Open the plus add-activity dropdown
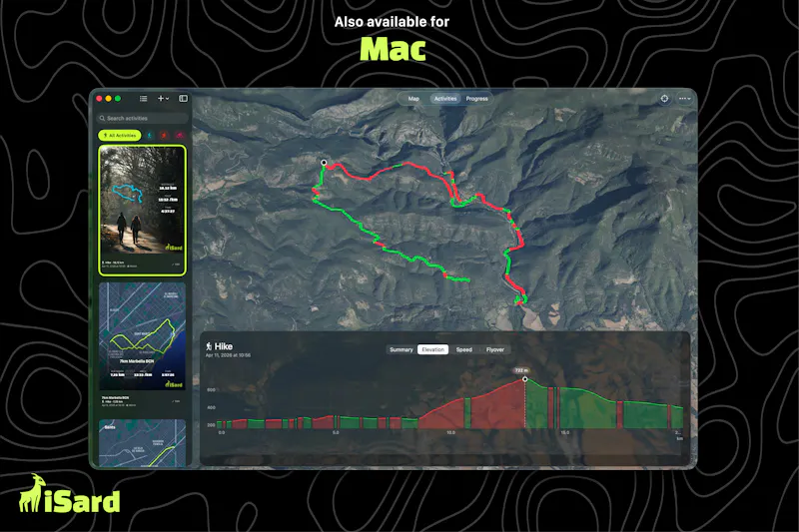Image resolution: width=799 pixels, height=532 pixels. click(x=163, y=98)
